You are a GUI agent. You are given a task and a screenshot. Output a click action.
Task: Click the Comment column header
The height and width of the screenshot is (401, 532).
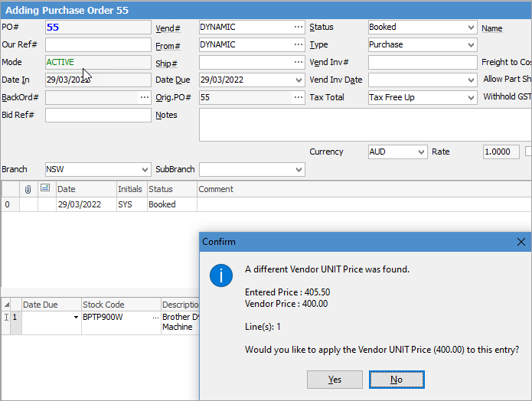(216, 189)
